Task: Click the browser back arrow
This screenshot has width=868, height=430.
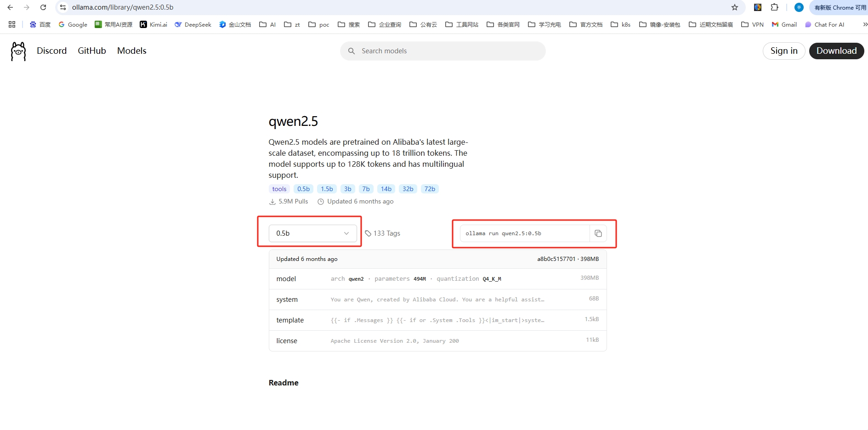Action: (x=10, y=7)
